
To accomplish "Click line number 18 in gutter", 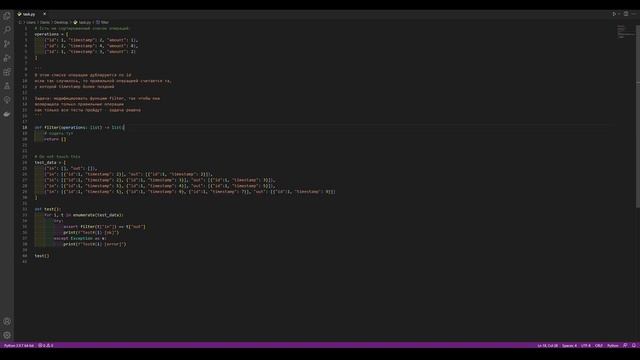I will point(24,127).
